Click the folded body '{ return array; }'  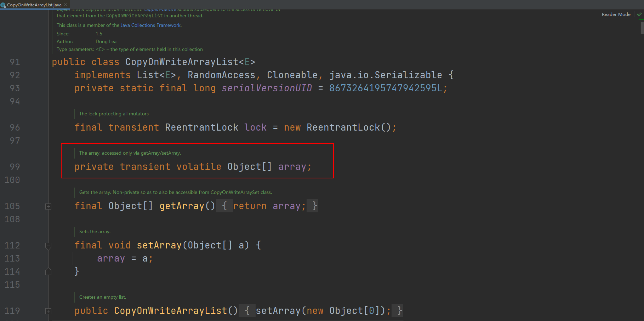pyautogui.click(x=267, y=206)
